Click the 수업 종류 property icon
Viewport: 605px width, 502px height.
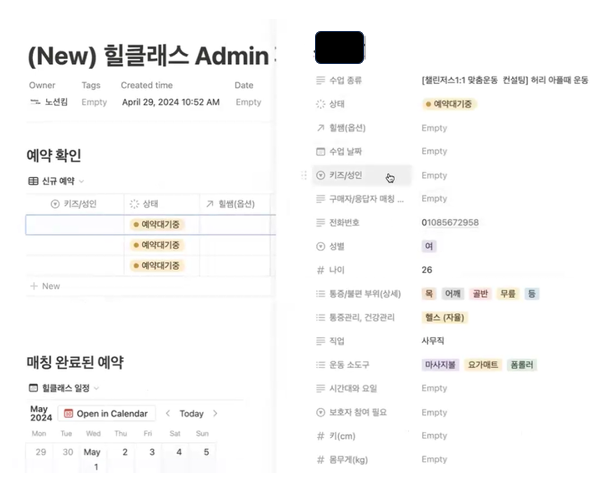320,80
